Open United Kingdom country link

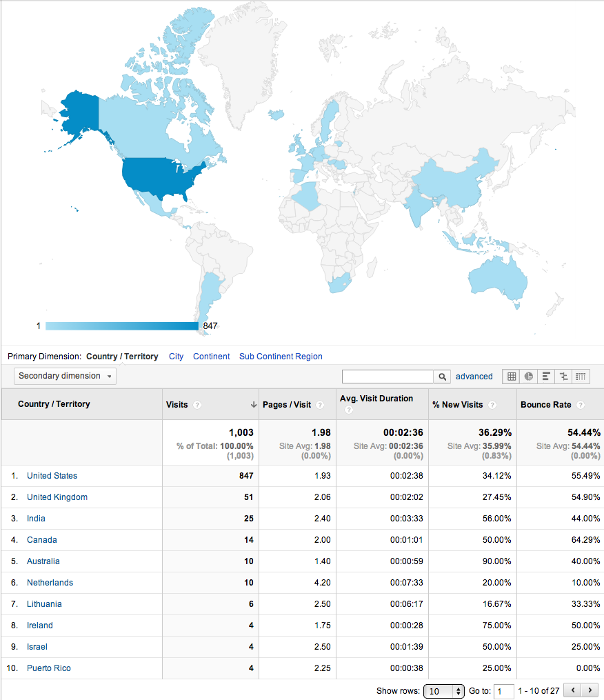pyautogui.click(x=57, y=497)
